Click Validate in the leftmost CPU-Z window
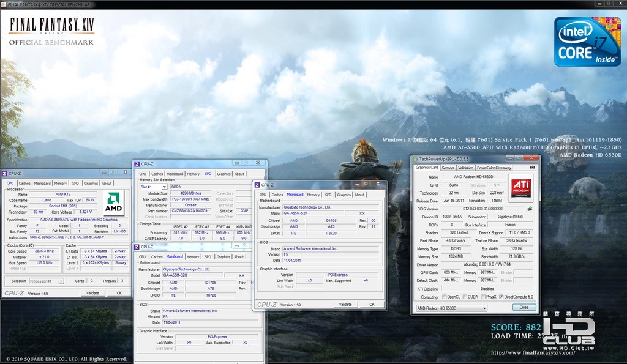627x364 pixels. pyautogui.click(x=92, y=293)
